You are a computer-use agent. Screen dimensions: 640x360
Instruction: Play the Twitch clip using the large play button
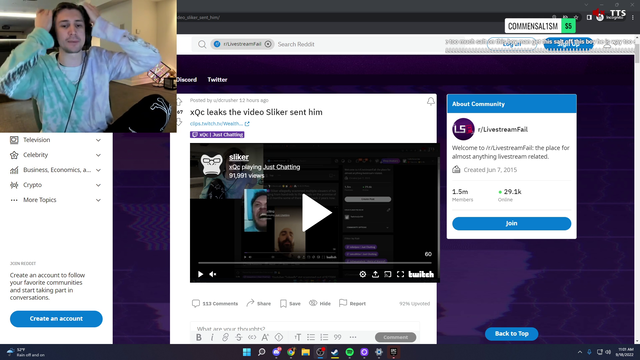click(x=317, y=213)
